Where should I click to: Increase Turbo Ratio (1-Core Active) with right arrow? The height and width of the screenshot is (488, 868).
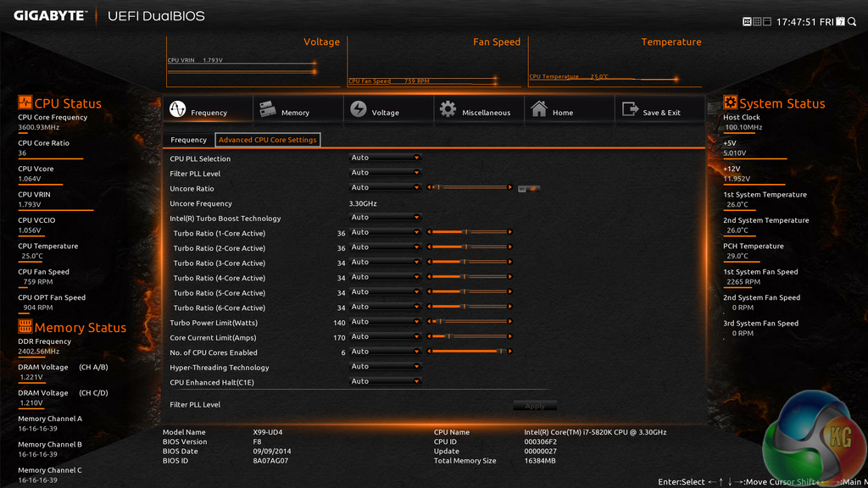509,232
